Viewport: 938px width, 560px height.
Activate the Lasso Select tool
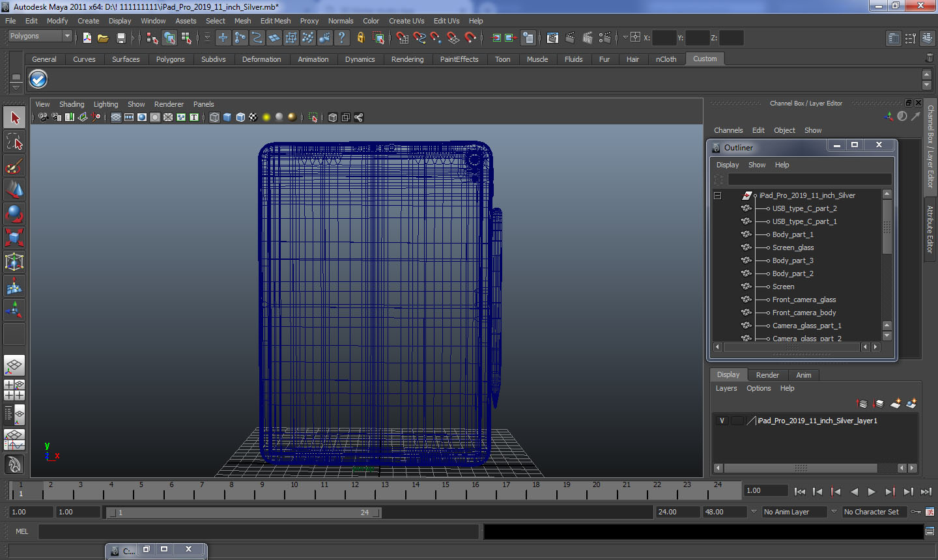click(14, 142)
